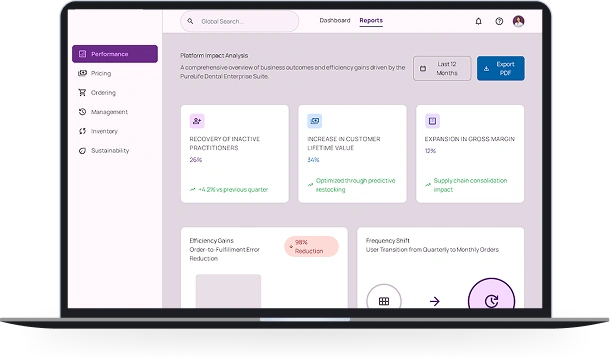610x362 pixels.
Task: Click the Efficiency Gains heading
Action: click(x=211, y=241)
